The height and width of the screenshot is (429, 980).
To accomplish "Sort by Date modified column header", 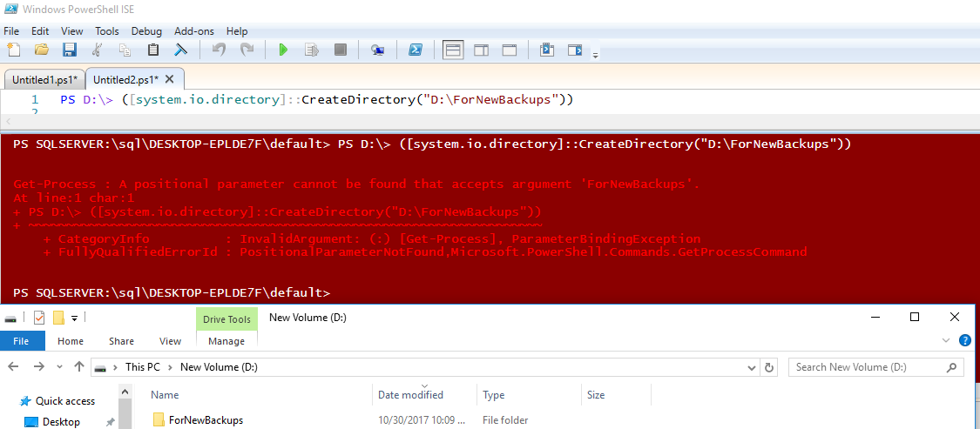I will click(x=410, y=395).
